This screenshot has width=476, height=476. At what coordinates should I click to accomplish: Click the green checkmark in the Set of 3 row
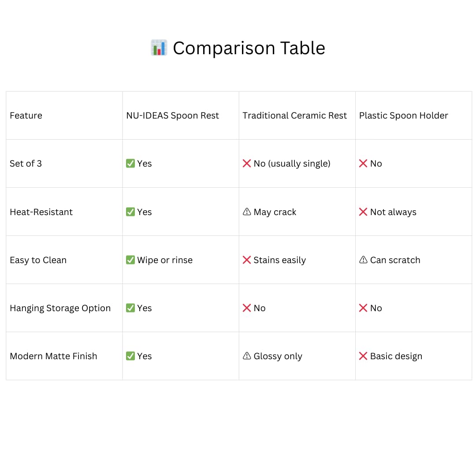tap(130, 164)
